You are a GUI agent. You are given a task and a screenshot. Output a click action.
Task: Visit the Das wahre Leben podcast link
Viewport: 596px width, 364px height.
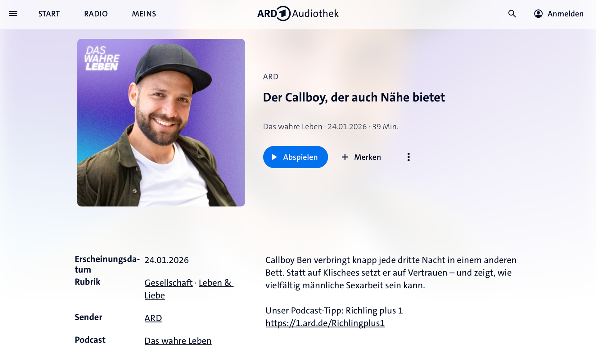[178, 341]
